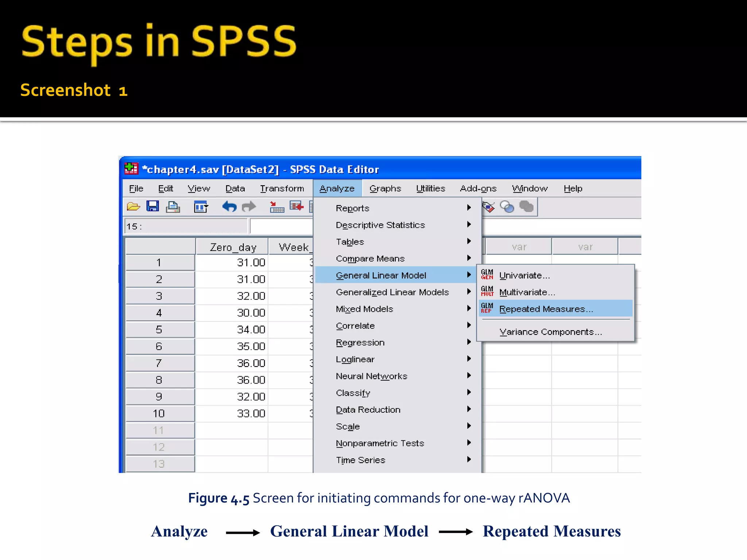Expand the Loglinear submenu
Viewport: 747px width, 560px height.
click(398, 359)
